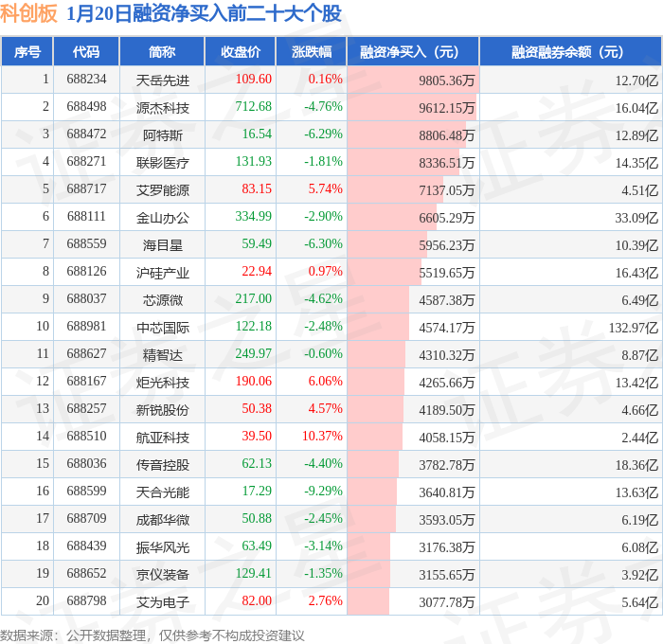
Task: Select change percentage 6.06%
Action: coord(325,381)
